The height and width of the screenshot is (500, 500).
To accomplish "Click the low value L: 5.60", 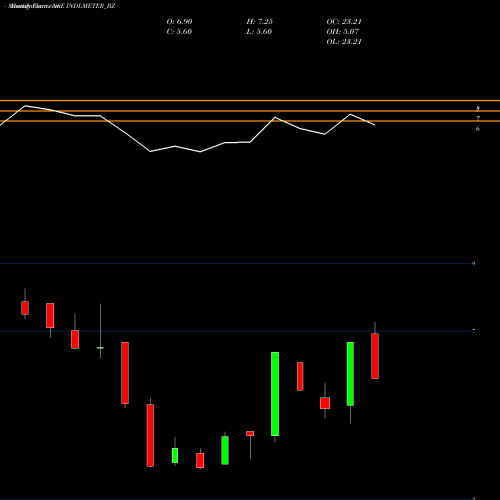I will [259, 32].
